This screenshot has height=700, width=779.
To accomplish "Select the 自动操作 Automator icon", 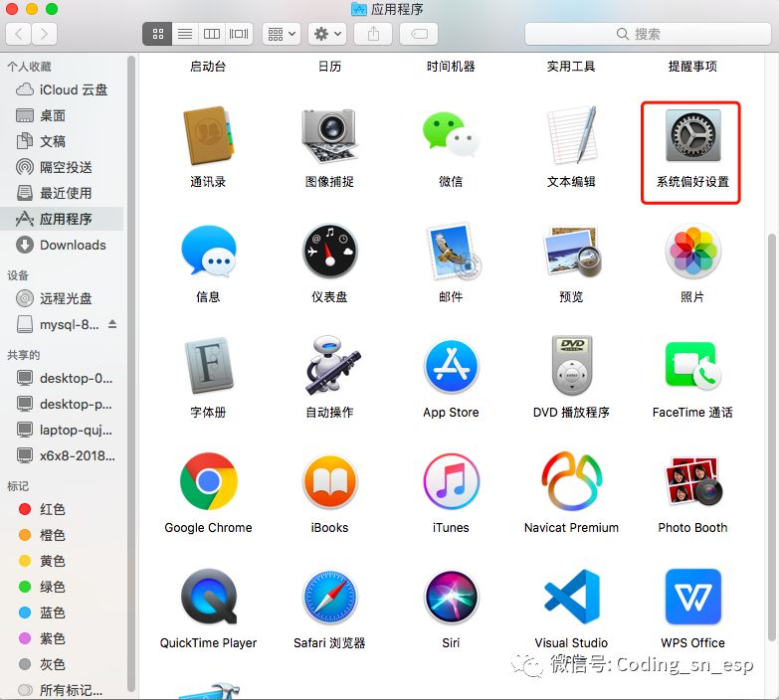I will pyautogui.click(x=332, y=365).
